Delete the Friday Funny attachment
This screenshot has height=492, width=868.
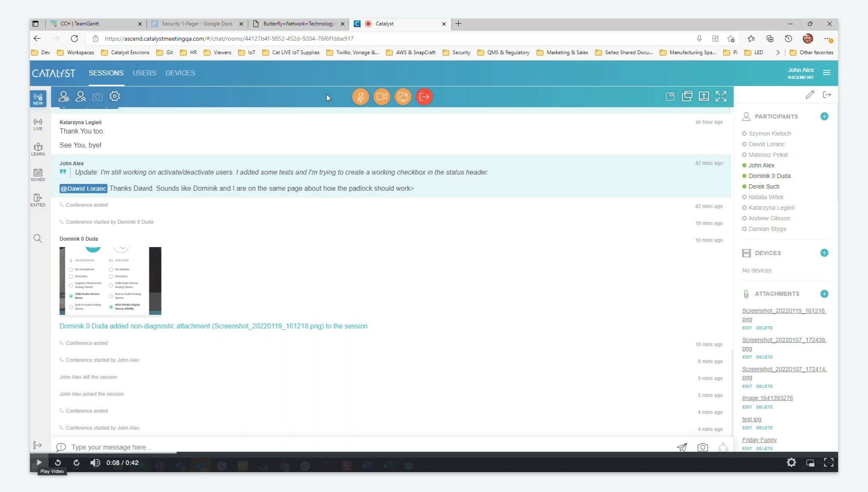pyautogui.click(x=764, y=448)
